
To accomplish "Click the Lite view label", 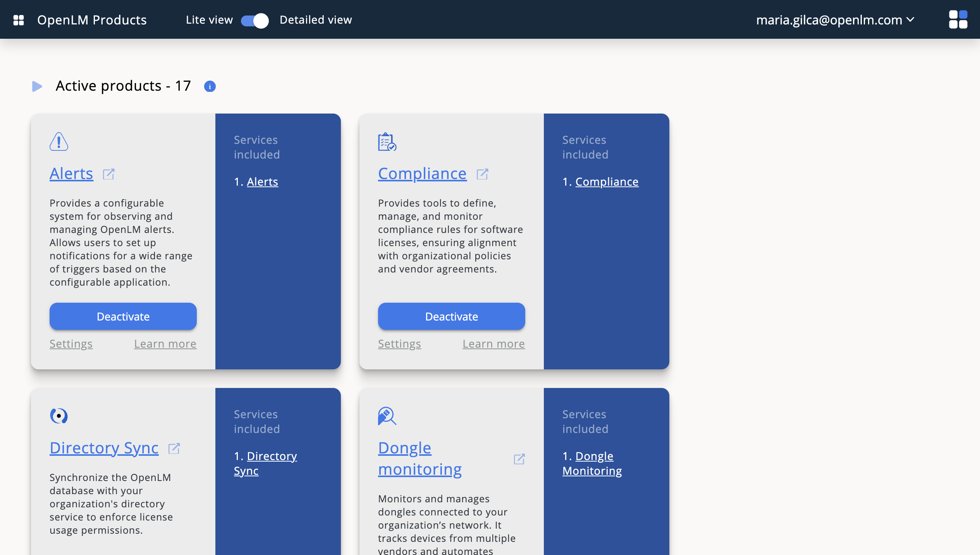I will click(x=209, y=19).
